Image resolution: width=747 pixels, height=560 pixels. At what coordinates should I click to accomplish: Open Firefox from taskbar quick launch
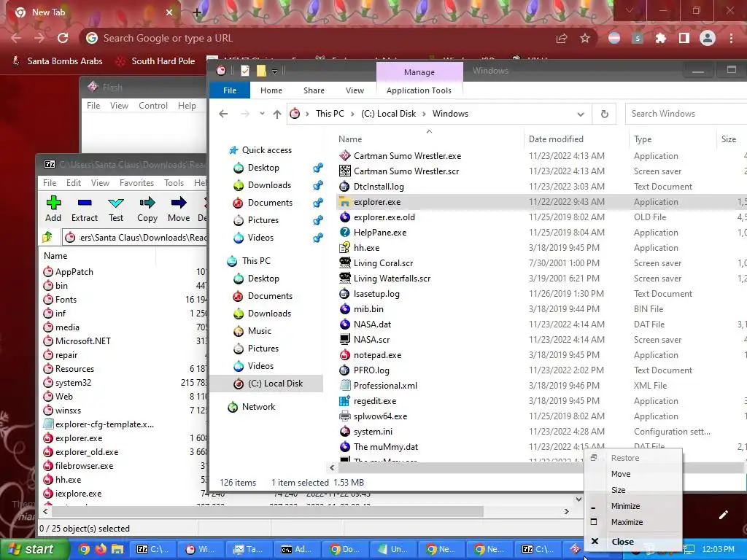(x=101, y=549)
